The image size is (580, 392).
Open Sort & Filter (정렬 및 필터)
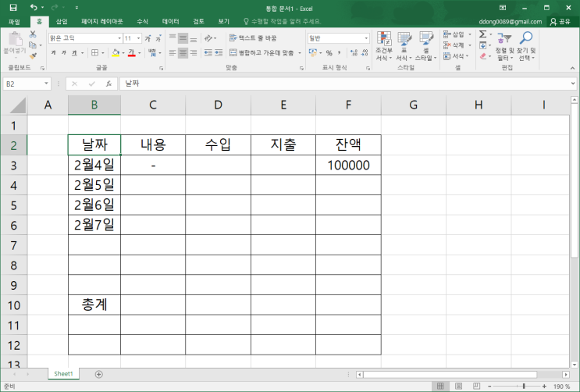click(x=504, y=46)
